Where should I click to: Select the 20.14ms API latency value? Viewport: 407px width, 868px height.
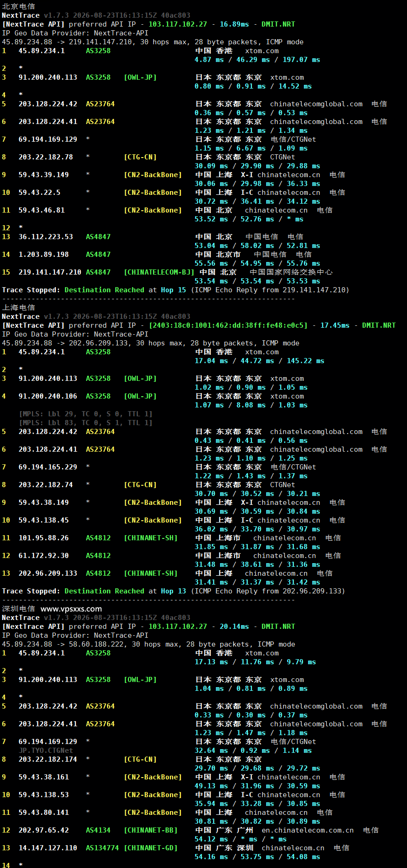234,627
